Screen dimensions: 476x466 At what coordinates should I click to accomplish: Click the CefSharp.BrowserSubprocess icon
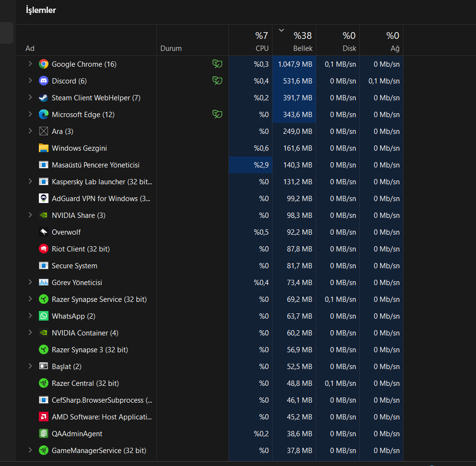[x=44, y=400]
